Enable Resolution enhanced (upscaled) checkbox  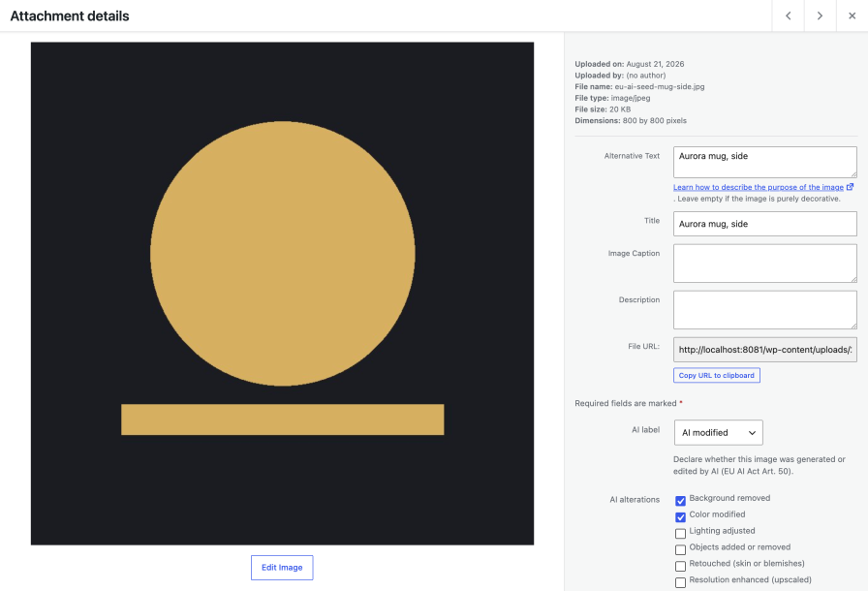click(x=680, y=582)
